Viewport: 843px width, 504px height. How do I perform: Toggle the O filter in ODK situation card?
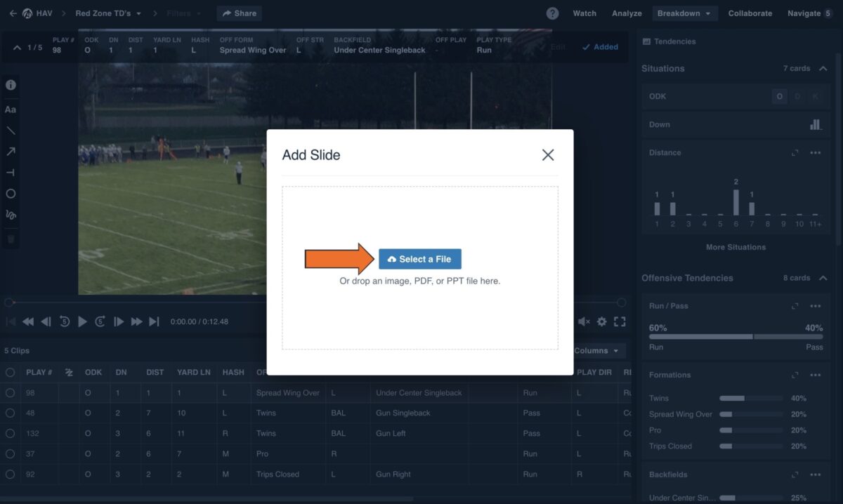(x=779, y=96)
